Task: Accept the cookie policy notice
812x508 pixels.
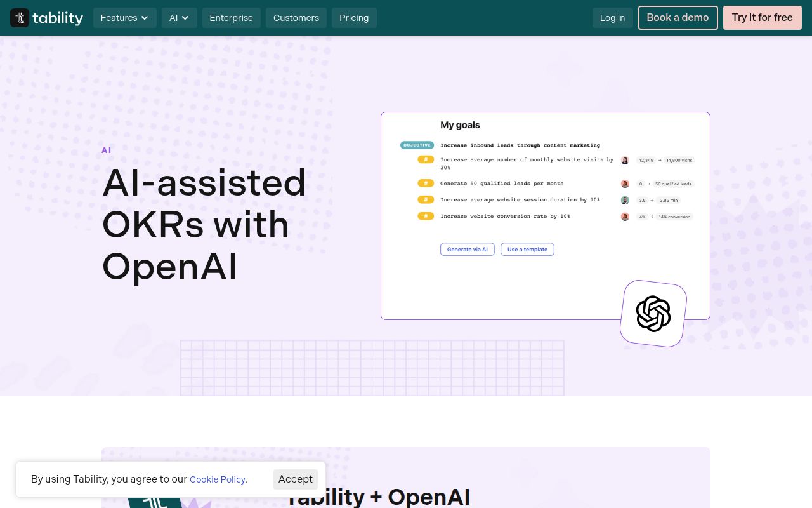Action: pyautogui.click(x=296, y=479)
